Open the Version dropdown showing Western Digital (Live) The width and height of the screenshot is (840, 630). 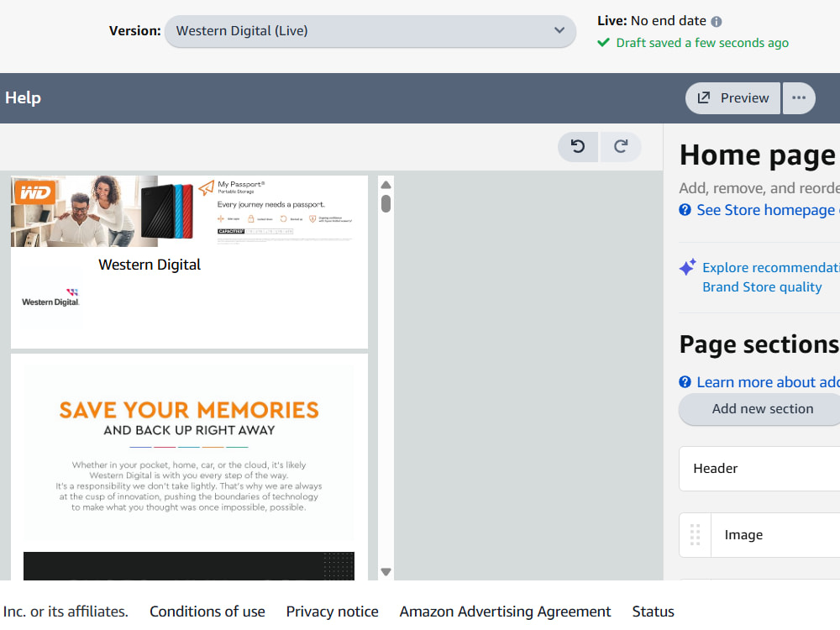click(x=370, y=31)
